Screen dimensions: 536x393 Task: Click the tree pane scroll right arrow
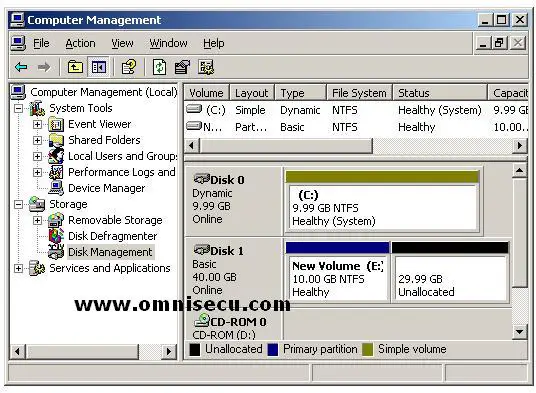coord(169,351)
